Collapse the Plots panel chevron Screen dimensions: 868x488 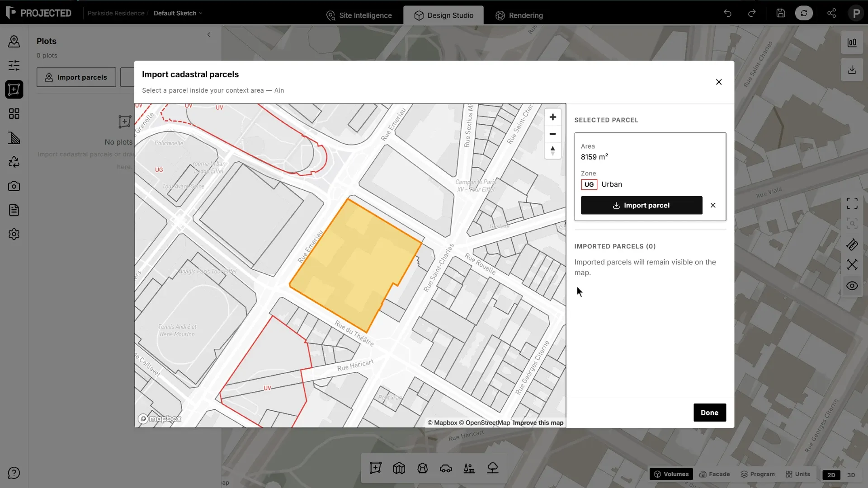click(209, 35)
